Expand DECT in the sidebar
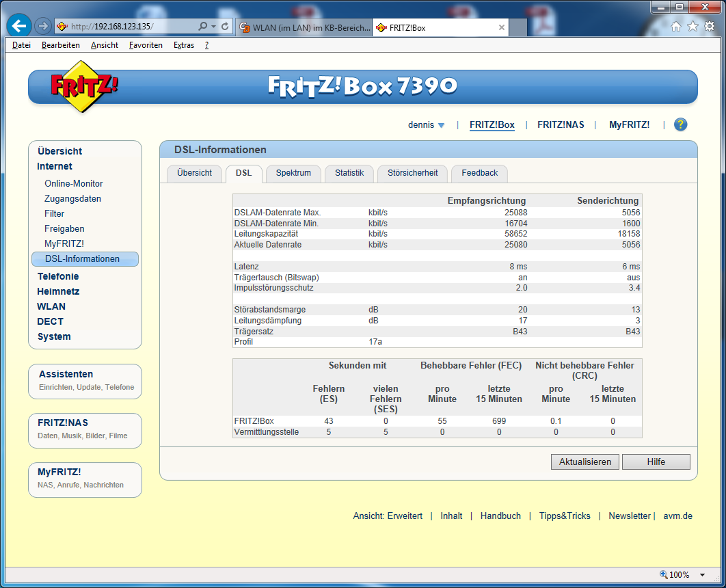 pyautogui.click(x=50, y=321)
